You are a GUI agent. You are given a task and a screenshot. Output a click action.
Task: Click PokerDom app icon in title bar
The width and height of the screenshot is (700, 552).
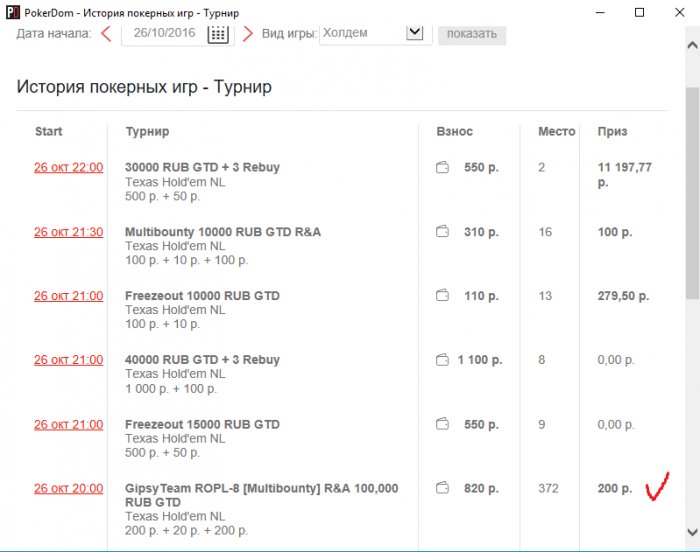click(13, 12)
